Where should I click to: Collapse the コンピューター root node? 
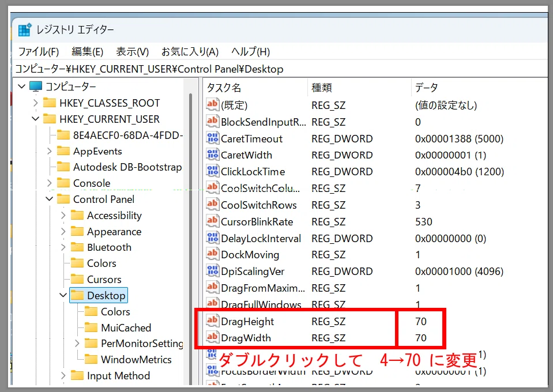click(21, 86)
